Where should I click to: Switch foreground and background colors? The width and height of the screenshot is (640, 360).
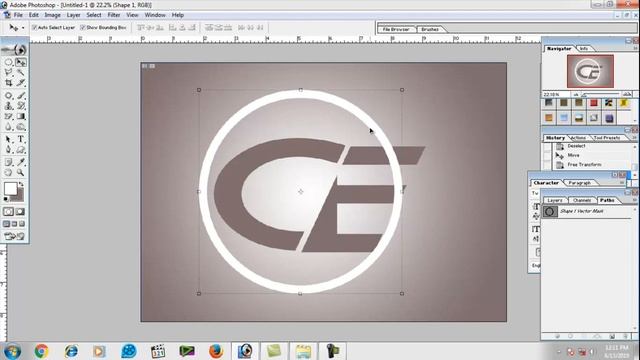[x=21, y=184]
